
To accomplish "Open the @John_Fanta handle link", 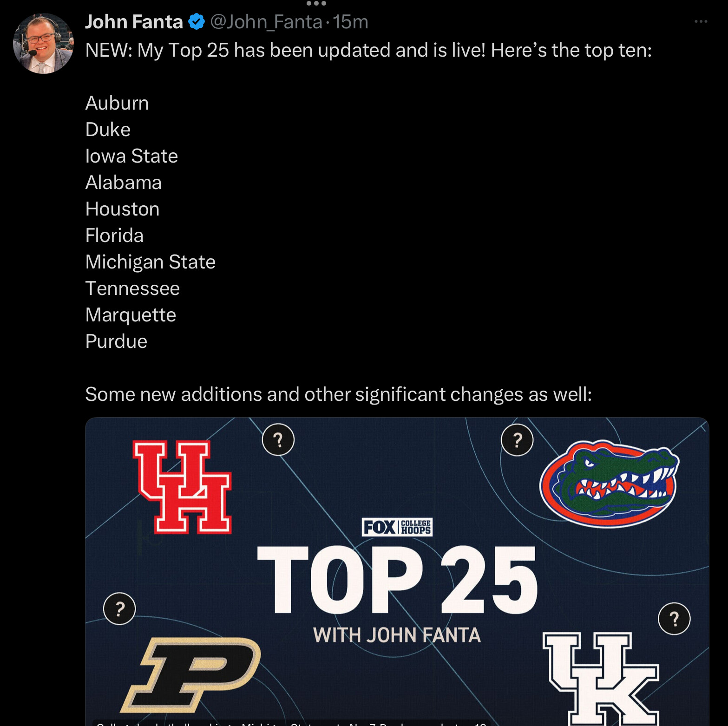I will (x=266, y=22).
